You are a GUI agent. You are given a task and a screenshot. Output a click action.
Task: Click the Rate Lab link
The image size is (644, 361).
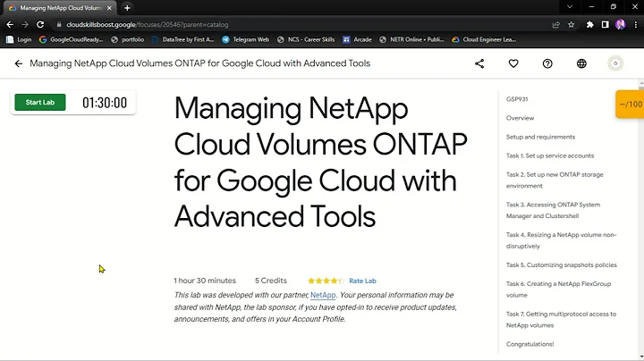tap(362, 281)
